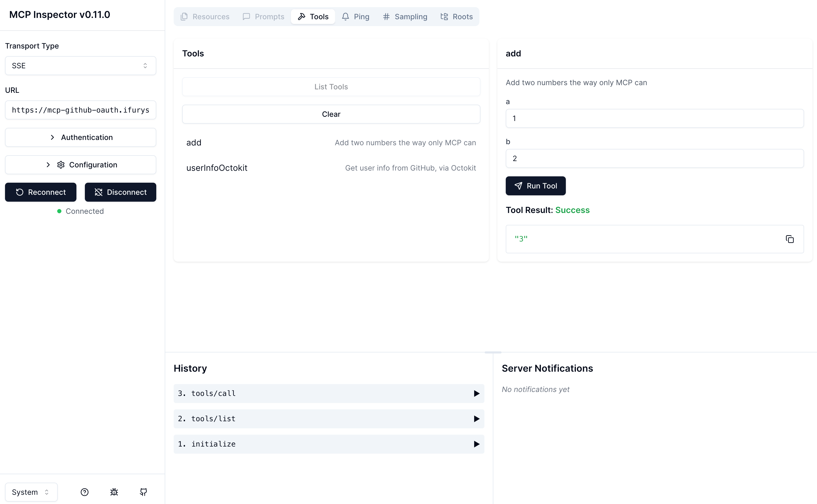This screenshot has width=817, height=504.
Task: Open the GitHub repository icon
Action: [143, 492]
